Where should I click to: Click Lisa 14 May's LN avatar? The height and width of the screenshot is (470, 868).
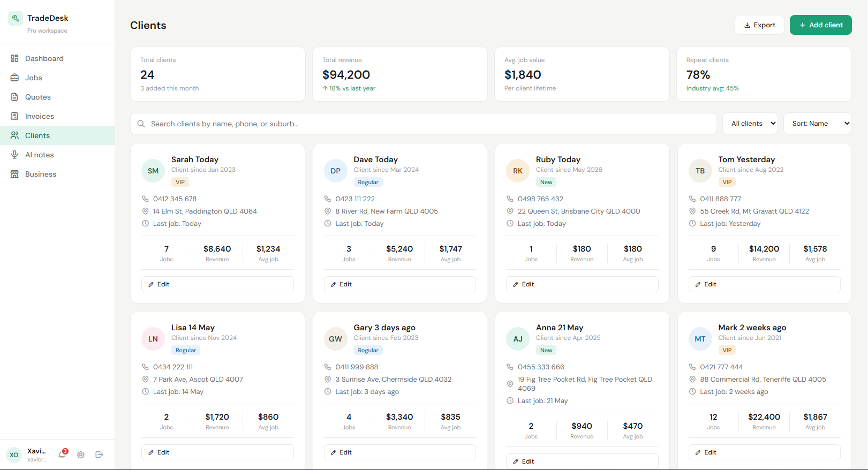pyautogui.click(x=153, y=339)
